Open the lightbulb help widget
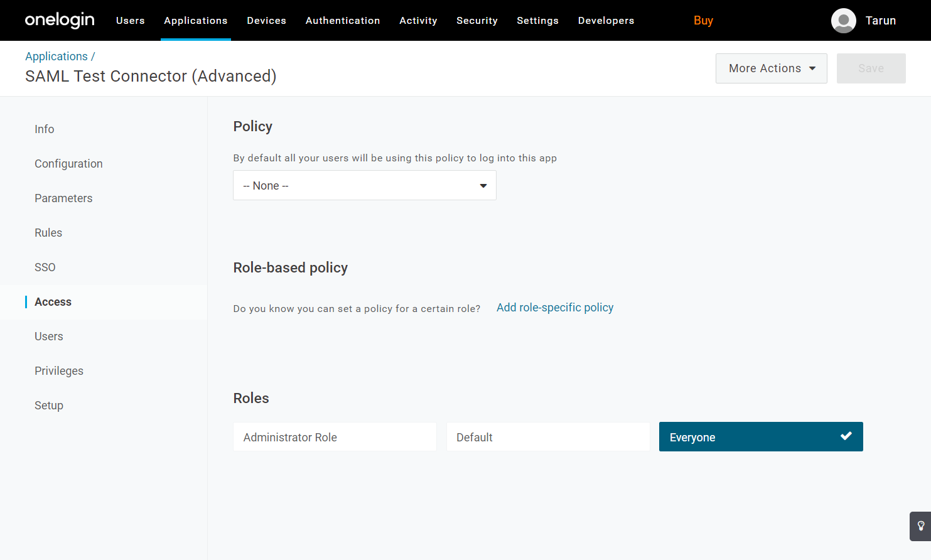The height and width of the screenshot is (560, 931). click(920, 526)
